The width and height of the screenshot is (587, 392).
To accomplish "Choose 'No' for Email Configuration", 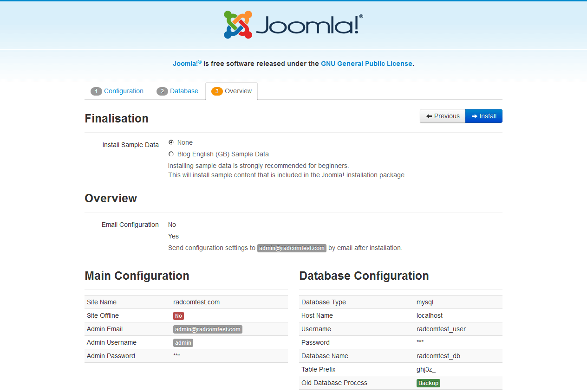I will coord(172,225).
